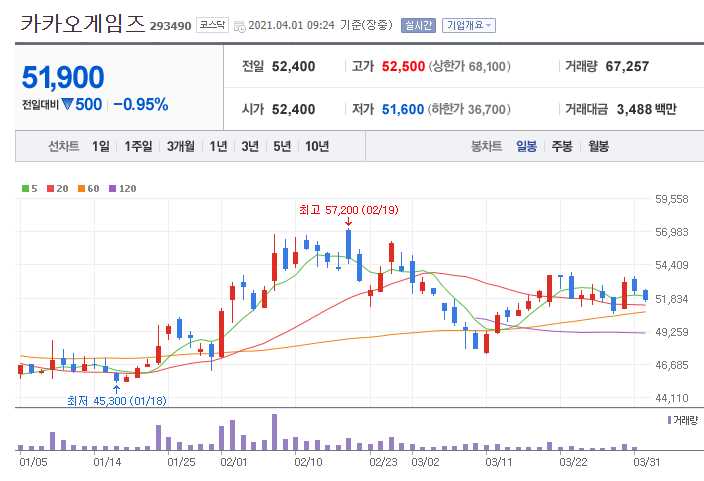704x481 pixels.
Task: Click the 03/31 date axis label
Action: tap(647, 462)
